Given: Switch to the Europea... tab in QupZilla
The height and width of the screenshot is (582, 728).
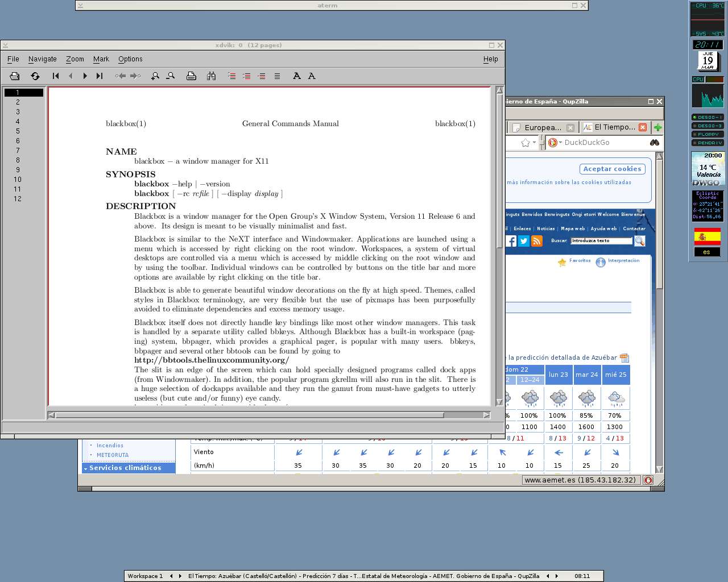Looking at the screenshot, I should [543, 127].
